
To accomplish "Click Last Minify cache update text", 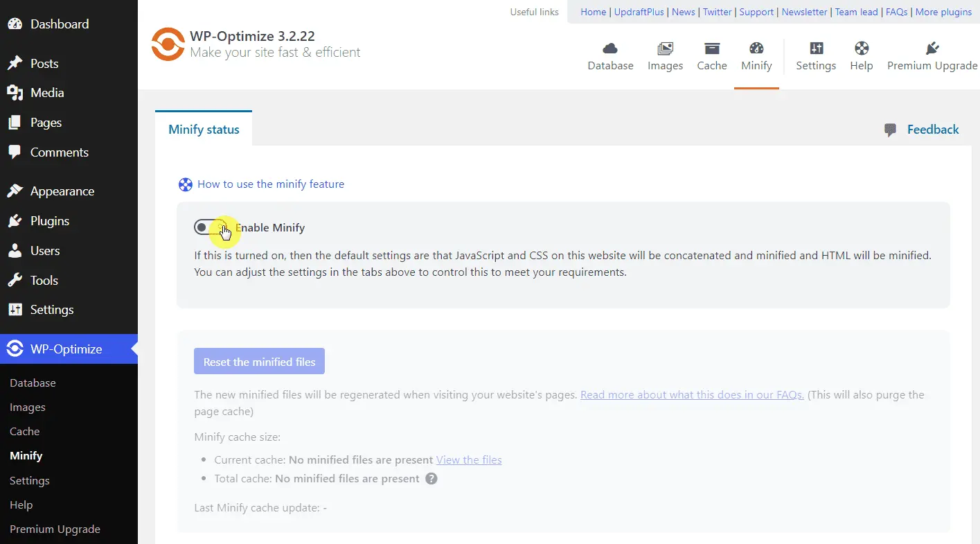I will (x=260, y=508).
